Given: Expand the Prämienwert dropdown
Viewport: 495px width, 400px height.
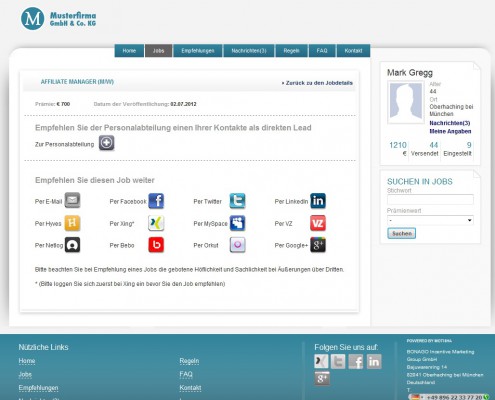Looking at the screenshot, I should (x=430, y=220).
